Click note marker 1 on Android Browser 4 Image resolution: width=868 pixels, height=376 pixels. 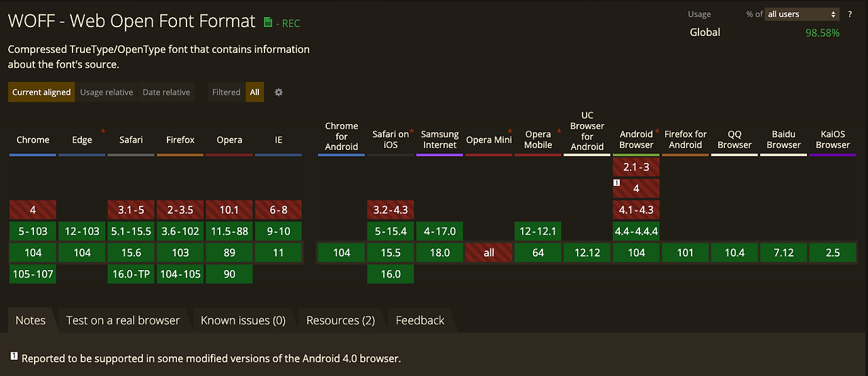[x=617, y=183]
